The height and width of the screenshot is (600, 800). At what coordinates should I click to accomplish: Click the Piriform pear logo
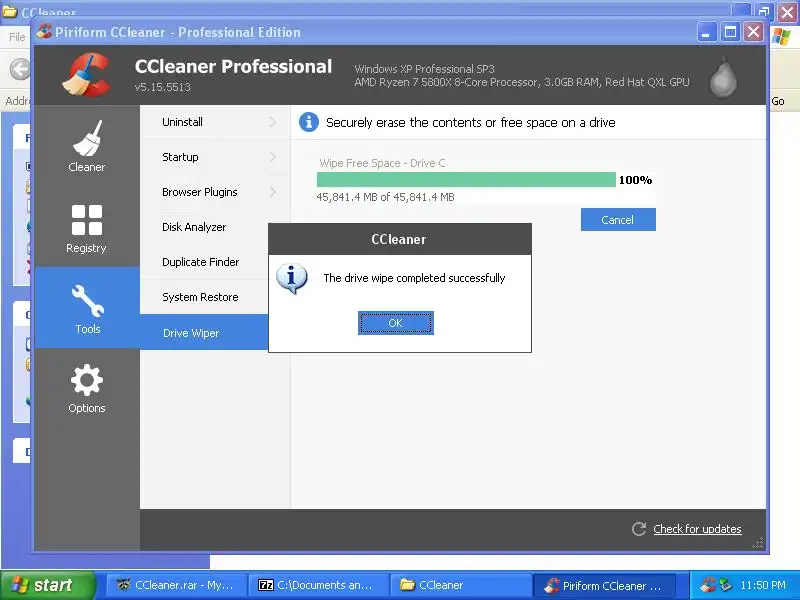pyautogui.click(x=723, y=77)
